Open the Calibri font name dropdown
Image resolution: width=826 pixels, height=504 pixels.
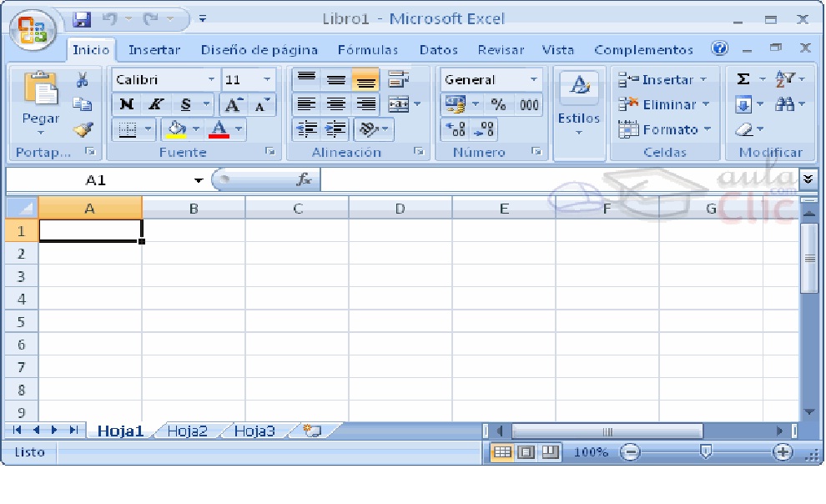[x=211, y=79]
